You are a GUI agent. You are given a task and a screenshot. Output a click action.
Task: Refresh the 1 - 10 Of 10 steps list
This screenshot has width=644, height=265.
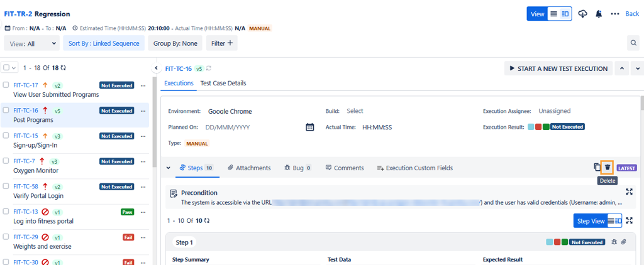pos(206,220)
